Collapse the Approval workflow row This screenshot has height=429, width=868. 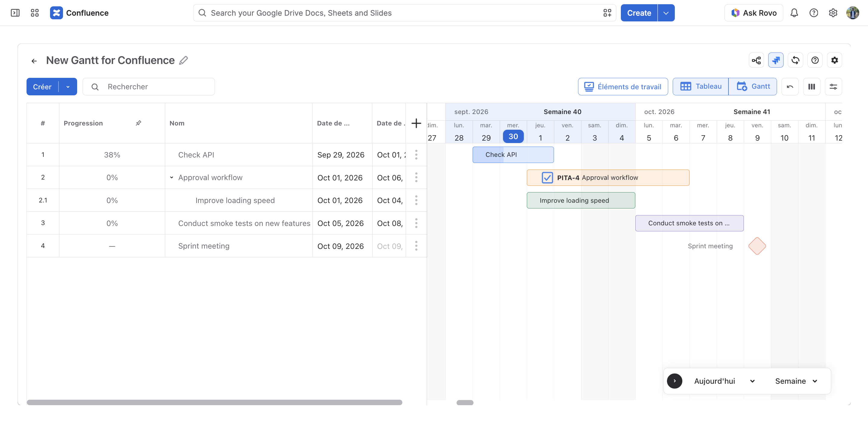171,178
